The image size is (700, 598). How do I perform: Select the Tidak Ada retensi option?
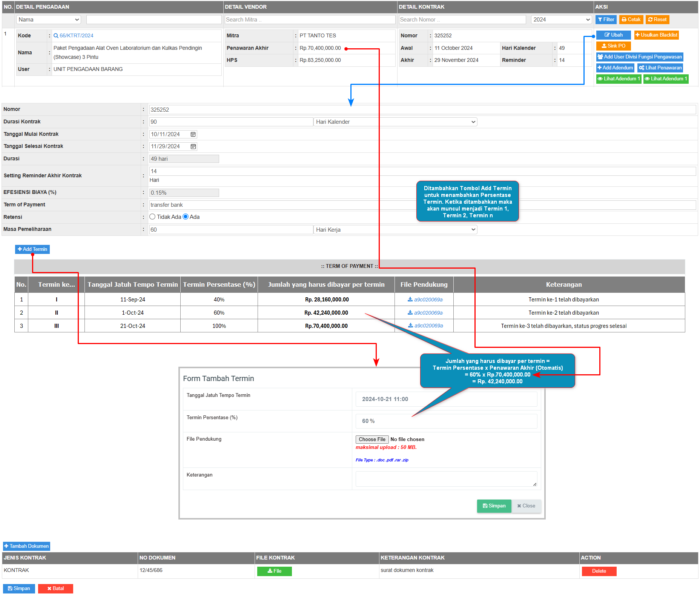(152, 217)
